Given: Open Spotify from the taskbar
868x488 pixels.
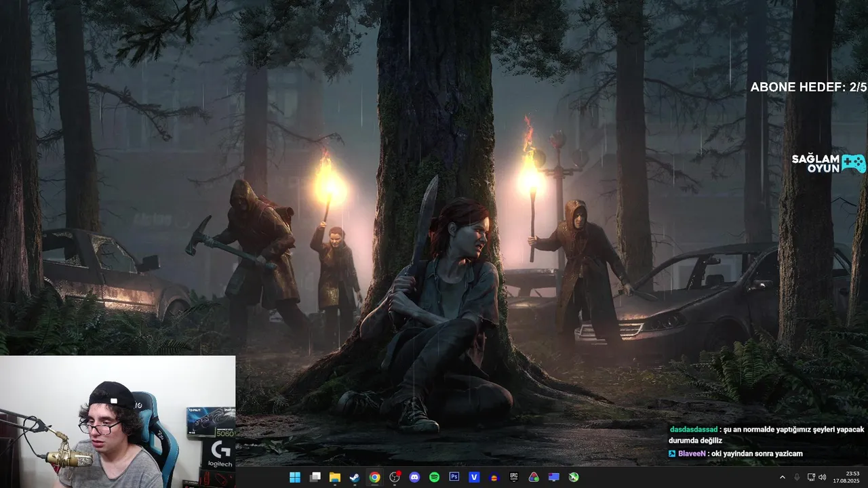Looking at the screenshot, I should [x=434, y=477].
